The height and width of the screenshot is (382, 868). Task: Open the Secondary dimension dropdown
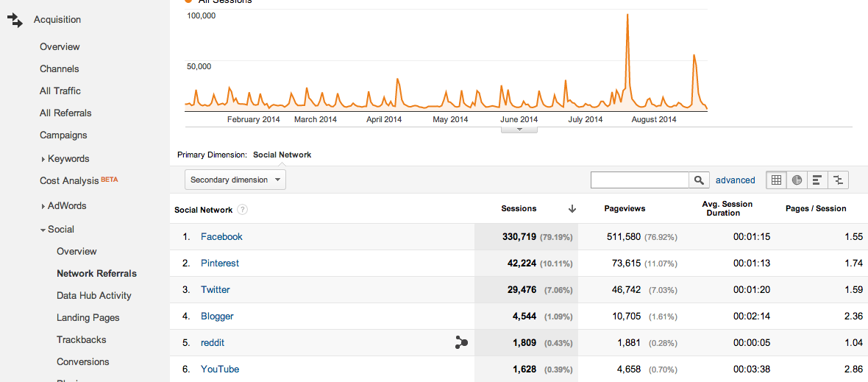point(235,180)
